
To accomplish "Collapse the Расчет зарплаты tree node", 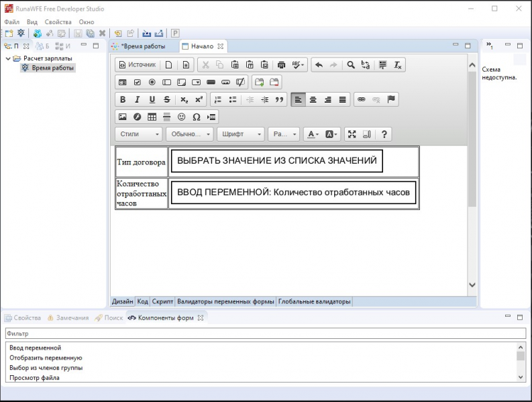I will (x=8, y=58).
